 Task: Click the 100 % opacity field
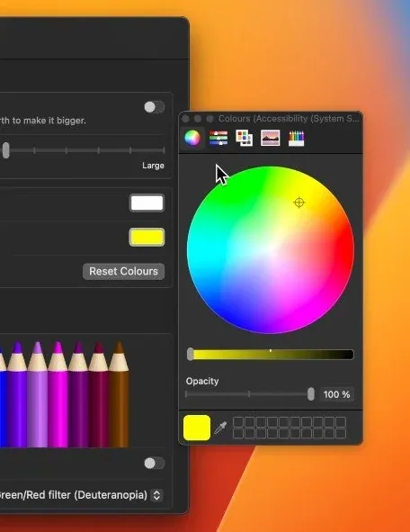tap(336, 394)
